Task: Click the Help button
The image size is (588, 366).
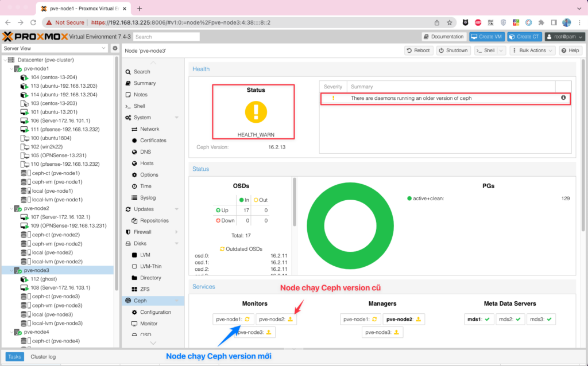Action: (x=570, y=50)
